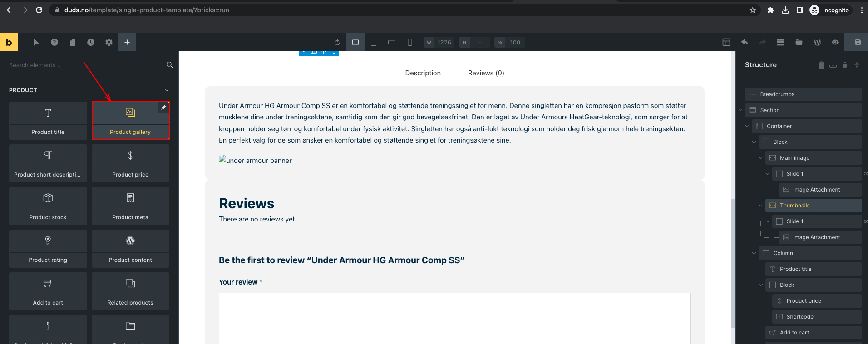Screen dimensions: 868x344
Task: Open the folder icon in top toolbar
Action: (799, 42)
